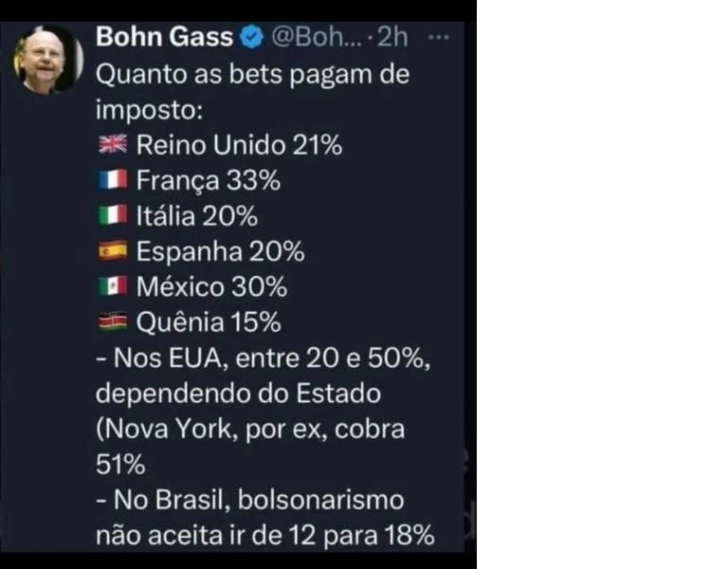
Task: Click the "França 33%" line
Action: click(208, 180)
